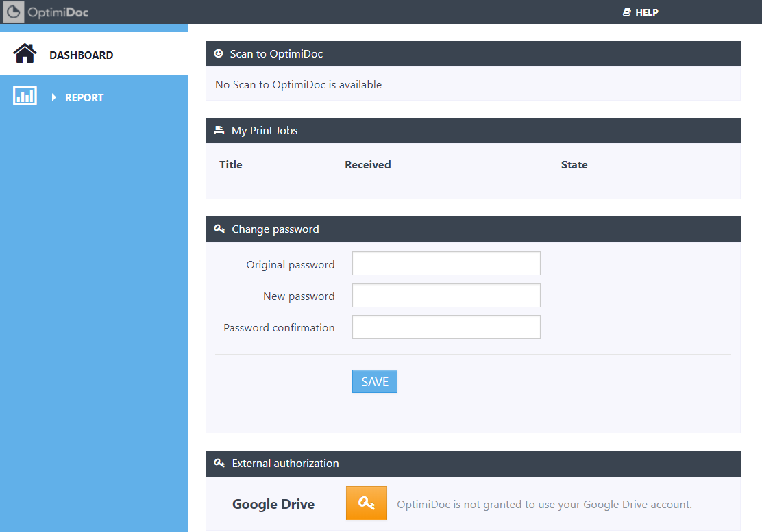Expand the Report menu arrow
762x532 pixels.
click(x=53, y=98)
